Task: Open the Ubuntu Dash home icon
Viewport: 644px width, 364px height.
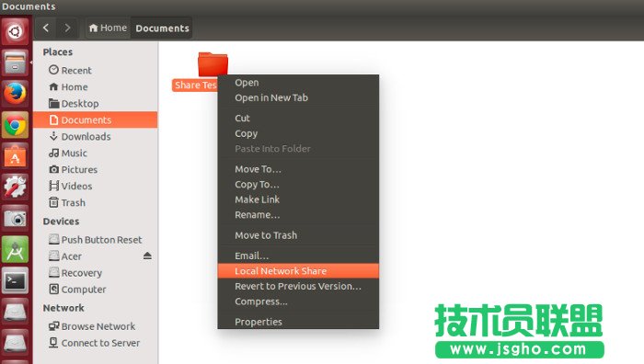Action: (x=16, y=31)
